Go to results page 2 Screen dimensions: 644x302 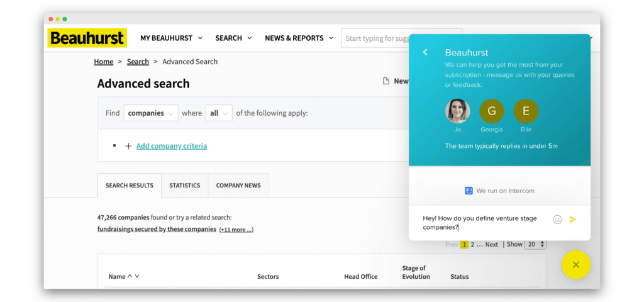pyautogui.click(x=472, y=245)
